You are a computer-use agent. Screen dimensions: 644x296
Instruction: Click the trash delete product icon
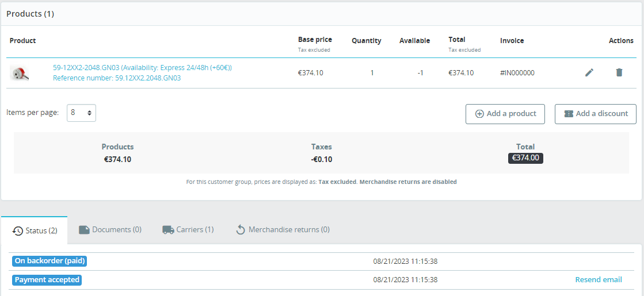point(619,72)
